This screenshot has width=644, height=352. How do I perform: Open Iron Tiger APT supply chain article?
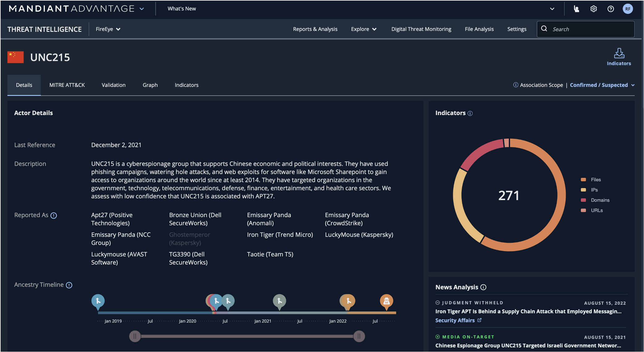528,311
